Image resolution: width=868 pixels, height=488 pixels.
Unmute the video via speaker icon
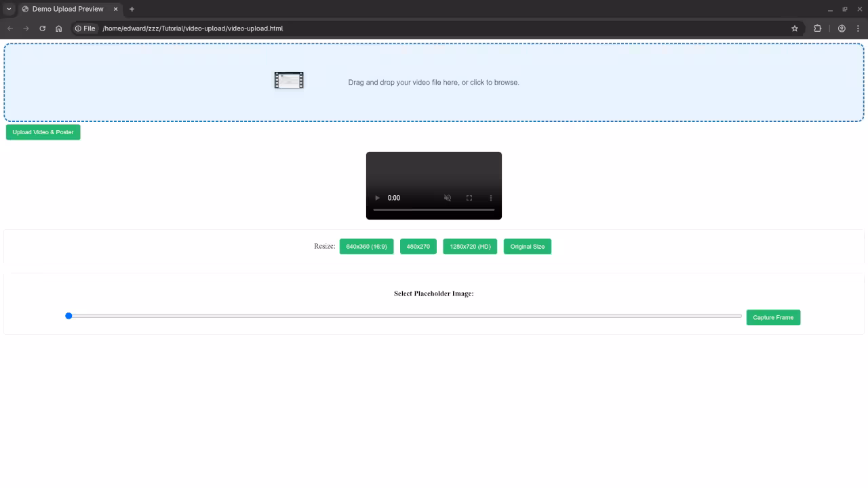tap(448, 198)
